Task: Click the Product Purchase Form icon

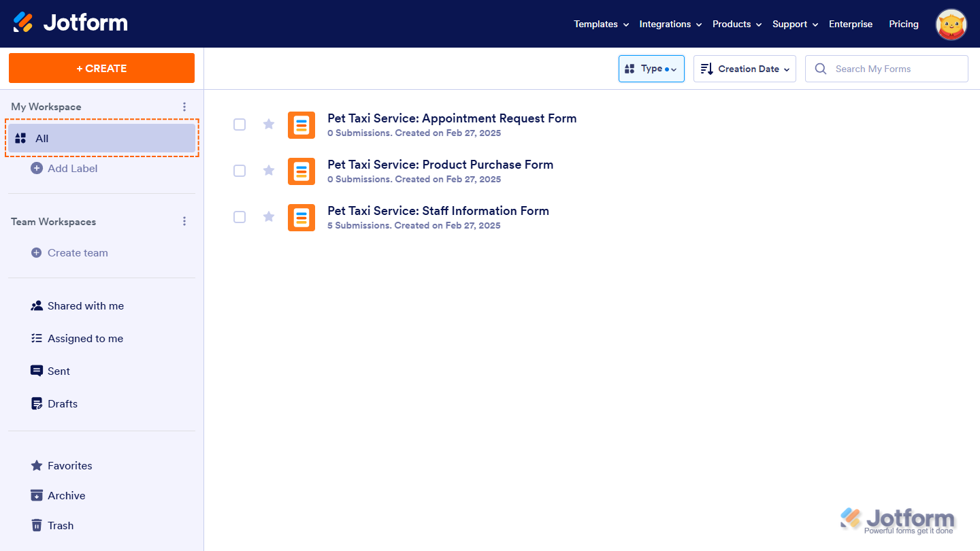Action: [301, 171]
